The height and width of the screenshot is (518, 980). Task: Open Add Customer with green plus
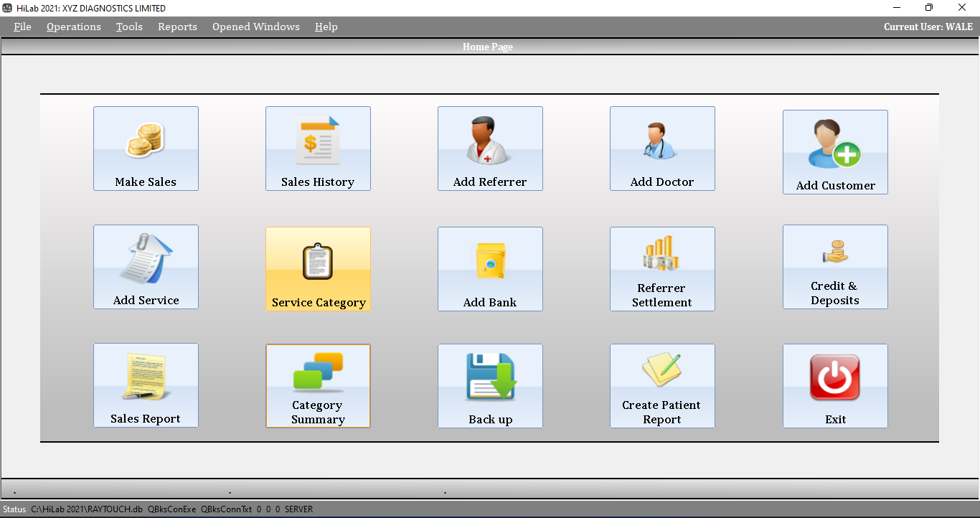click(835, 144)
